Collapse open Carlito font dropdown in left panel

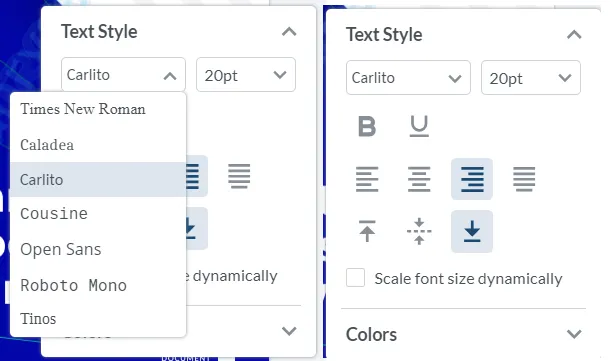click(123, 75)
